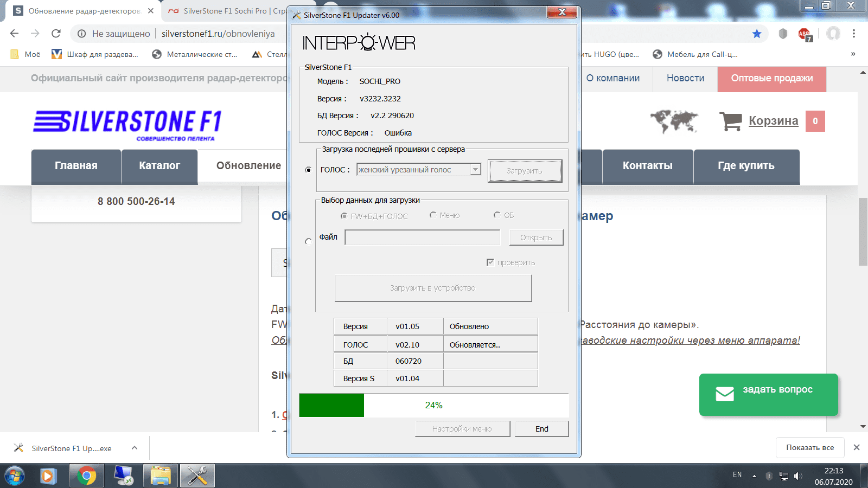This screenshot has width=868, height=488.
Task: Click the задать вопрос button
Action: pyautogui.click(x=769, y=395)
